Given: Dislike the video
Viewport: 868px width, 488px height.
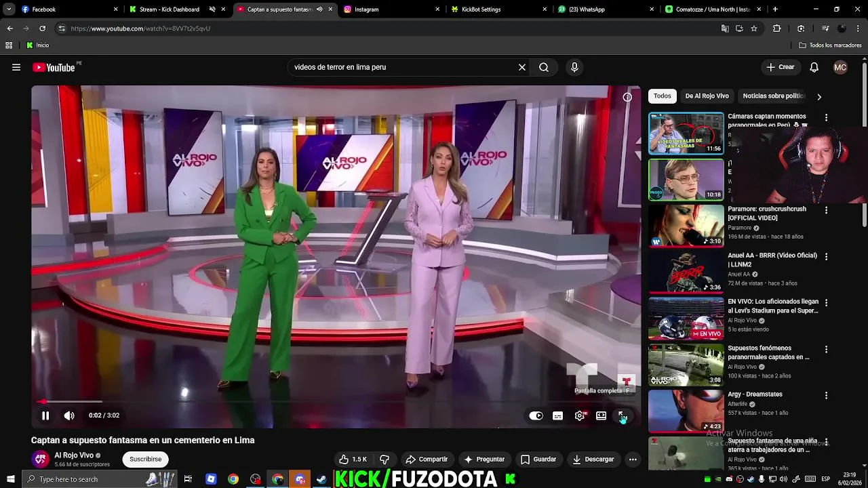Looking at the screenshot, I should (x=384, y=459).
